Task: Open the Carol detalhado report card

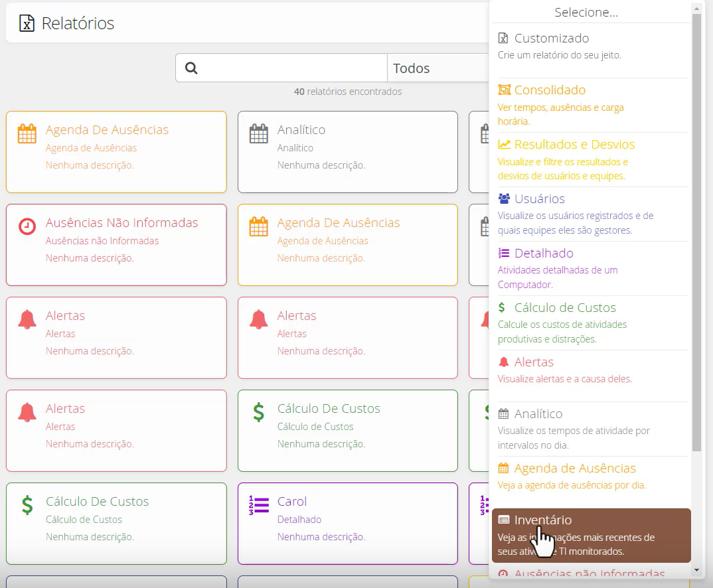Action: (x=348, y=524)
